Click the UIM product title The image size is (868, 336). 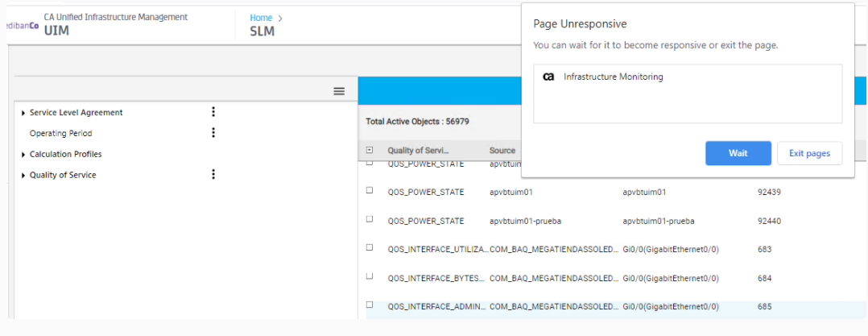pos(56,30)
